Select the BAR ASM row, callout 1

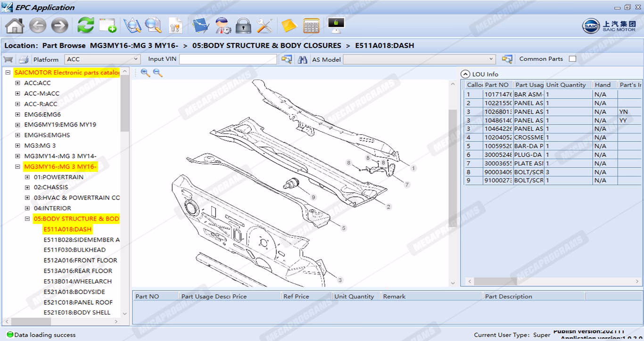tap(553, 94)
